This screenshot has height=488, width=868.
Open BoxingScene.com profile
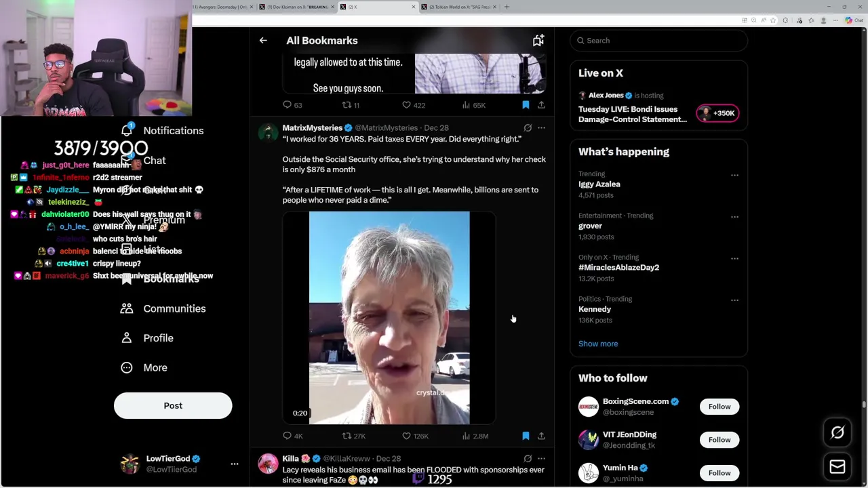pyautogui.click(x=635, y=401)
